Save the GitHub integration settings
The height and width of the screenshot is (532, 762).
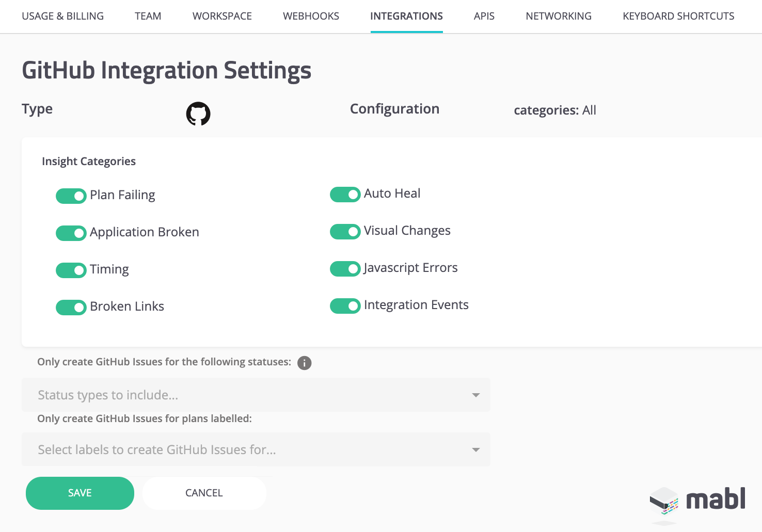click(x=80, y=493)
